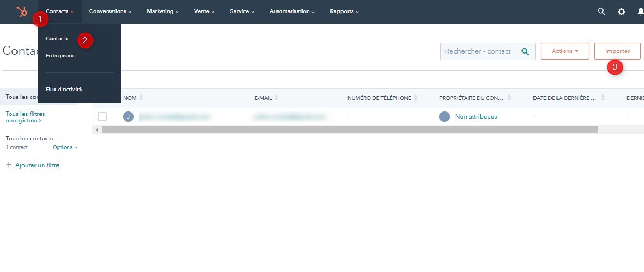Open Tous les filtres enregistrés link
Screen dimensions: 644x272
pos(26,117)
